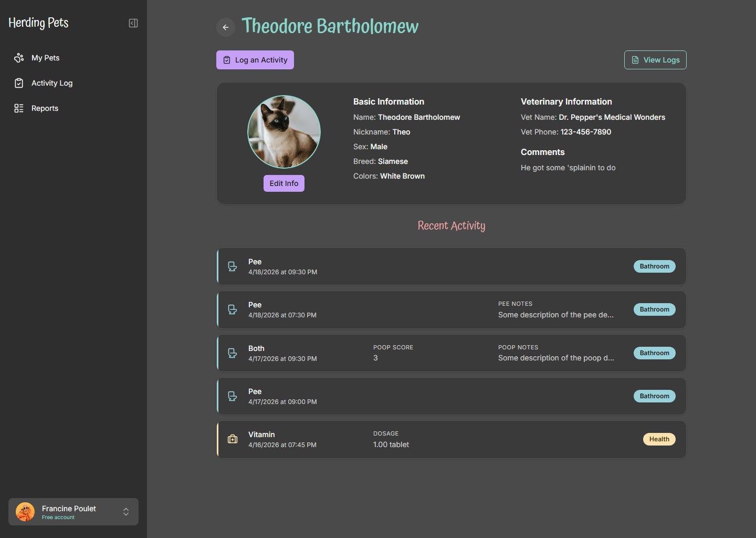Collapse the sidebar panel icon
Image resolution: width=756 pixels, height=538 pixels.
click(x=133, y=23)
